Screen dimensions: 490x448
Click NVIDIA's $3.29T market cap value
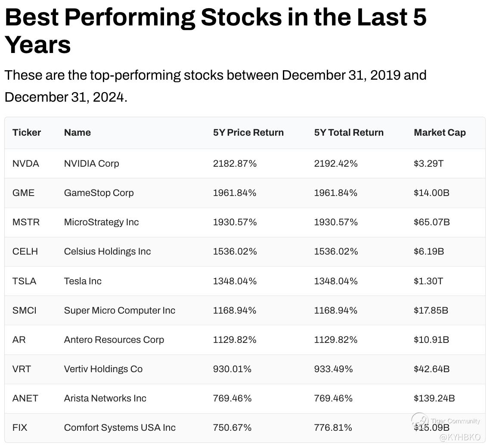tap(428, 164)
